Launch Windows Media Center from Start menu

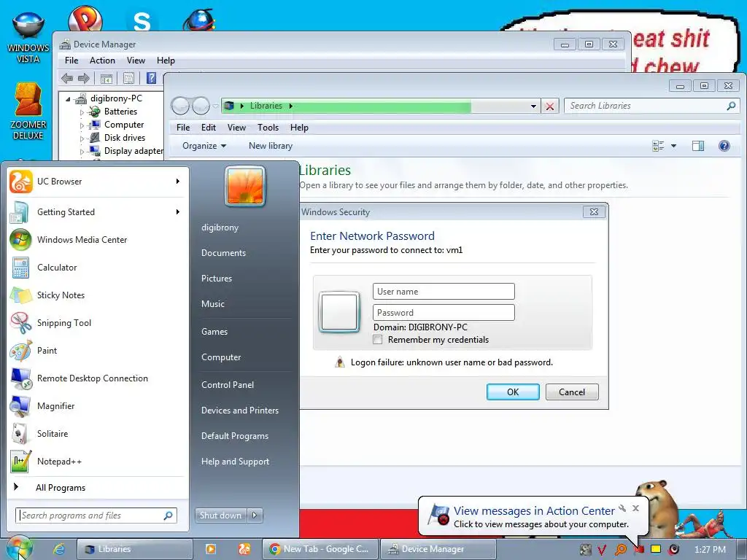[x=97, y=239]
